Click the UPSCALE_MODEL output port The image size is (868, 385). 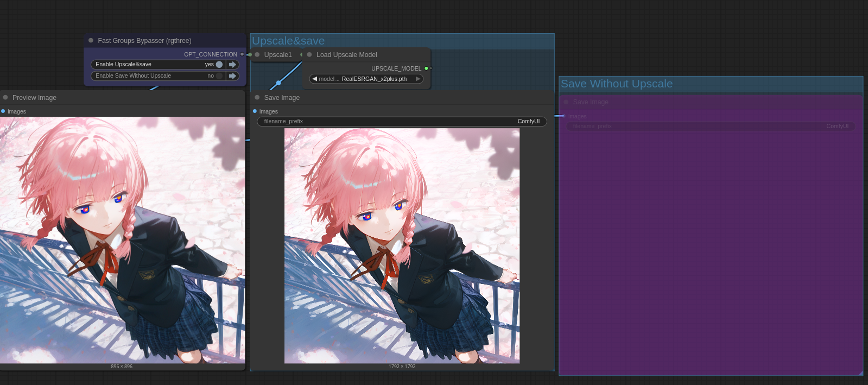coord(426,68)
